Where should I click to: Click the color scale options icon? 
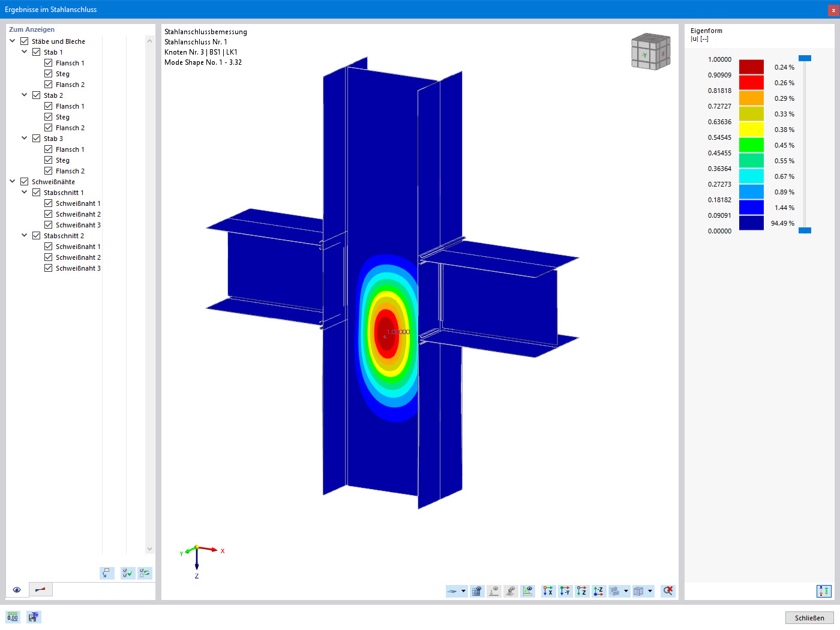click(x=824, y=592)
